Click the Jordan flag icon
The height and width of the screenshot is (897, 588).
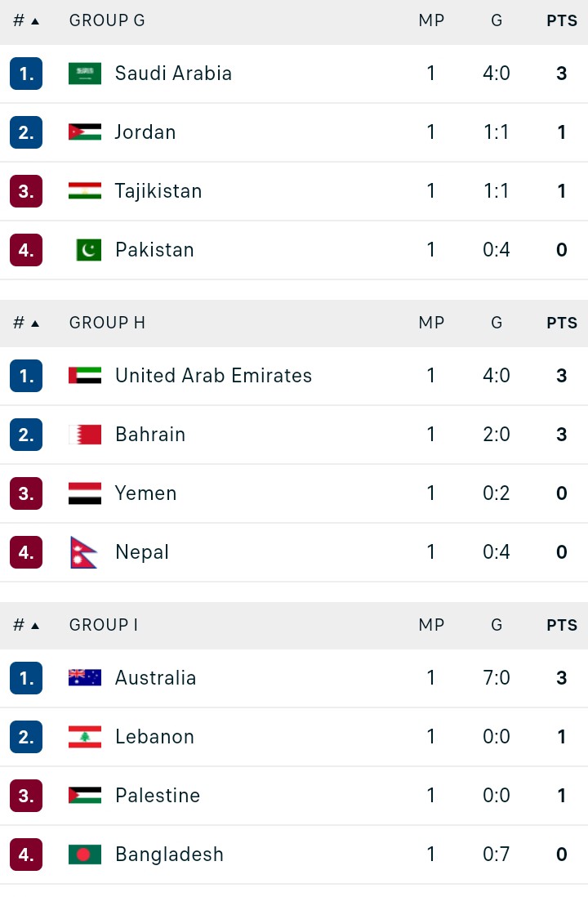[85, 132]
